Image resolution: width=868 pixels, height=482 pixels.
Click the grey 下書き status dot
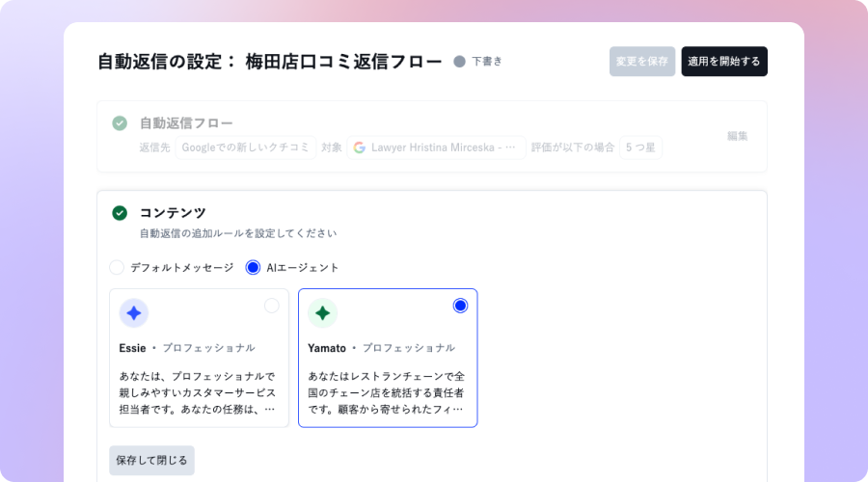(x=459, y=62)
